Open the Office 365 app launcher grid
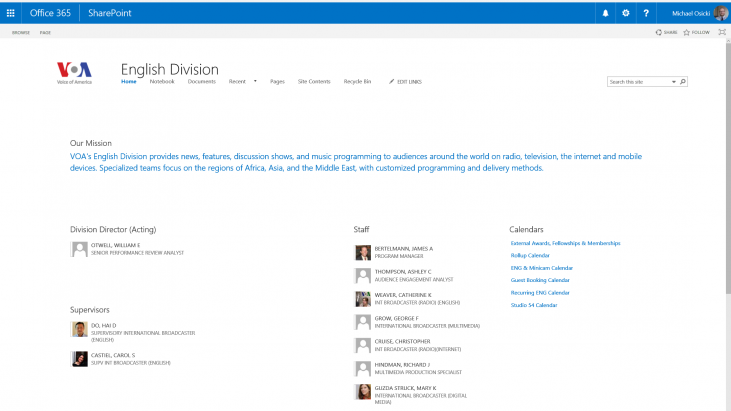731x411 pixels. pos(10,13)
